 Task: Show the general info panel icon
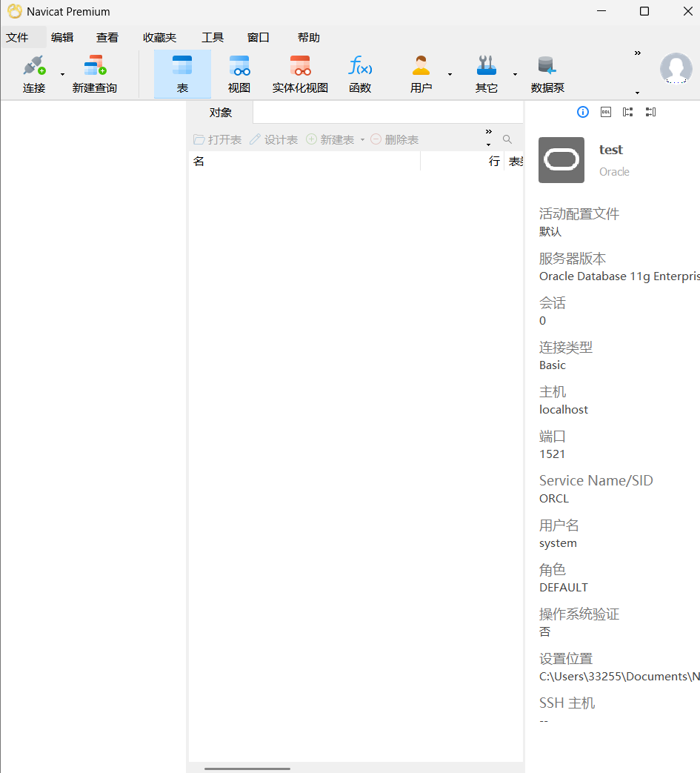[x=583, y=112]
